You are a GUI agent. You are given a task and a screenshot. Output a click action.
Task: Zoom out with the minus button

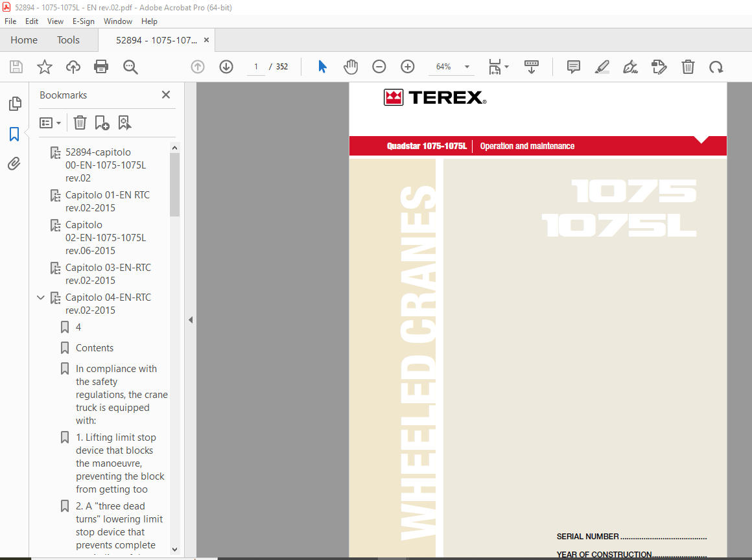pos(379,67)
